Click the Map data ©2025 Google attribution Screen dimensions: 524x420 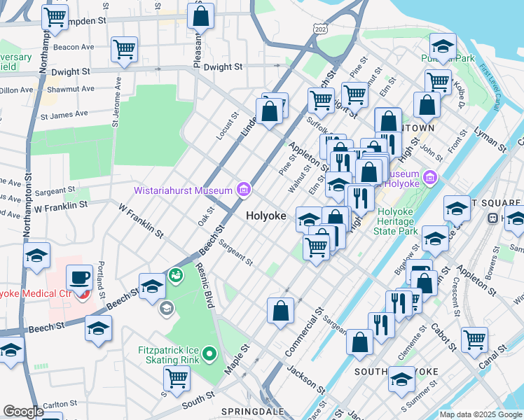click(x=480, y=414)
